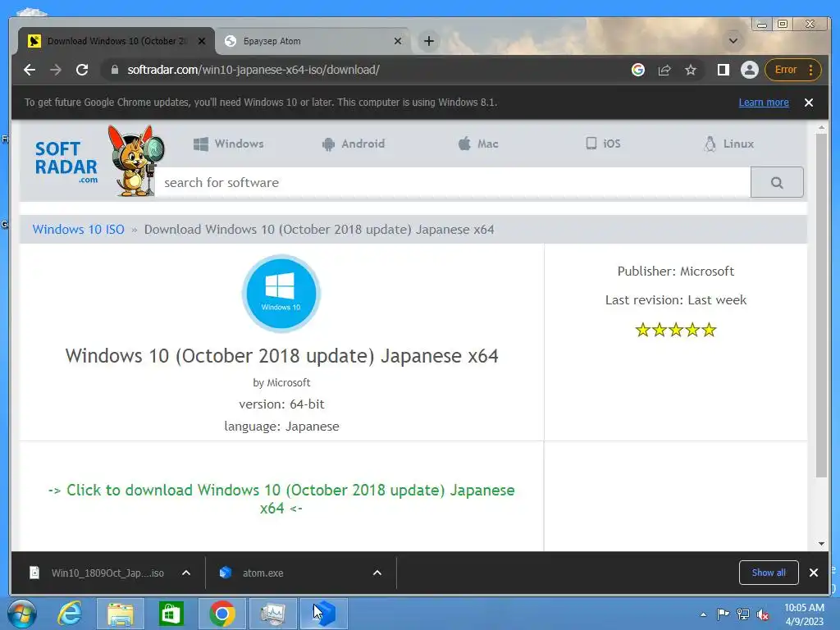840x630 pixels.
Task: Click the magnifier search button
Action: [x=777, y=182]
